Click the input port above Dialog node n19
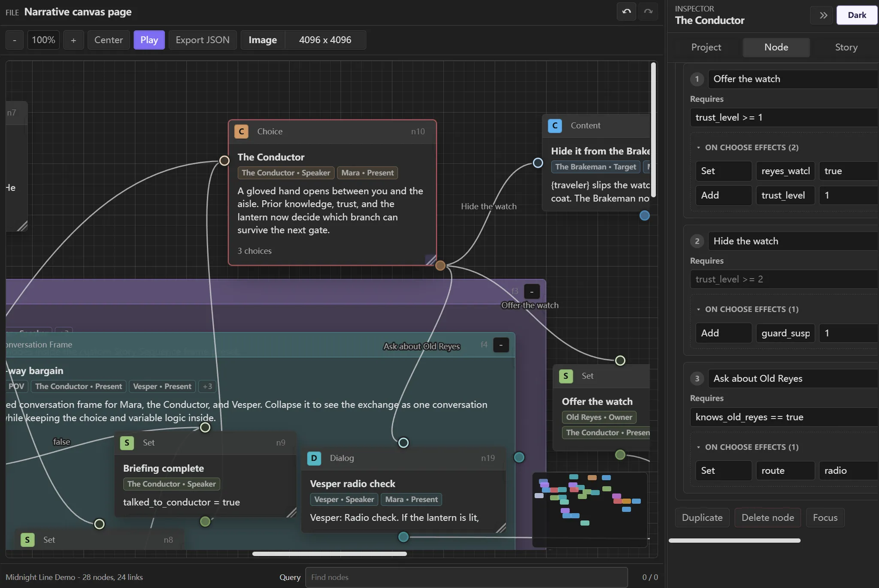The width and height of the screenshot is (879, 588). tap(403, 443)
